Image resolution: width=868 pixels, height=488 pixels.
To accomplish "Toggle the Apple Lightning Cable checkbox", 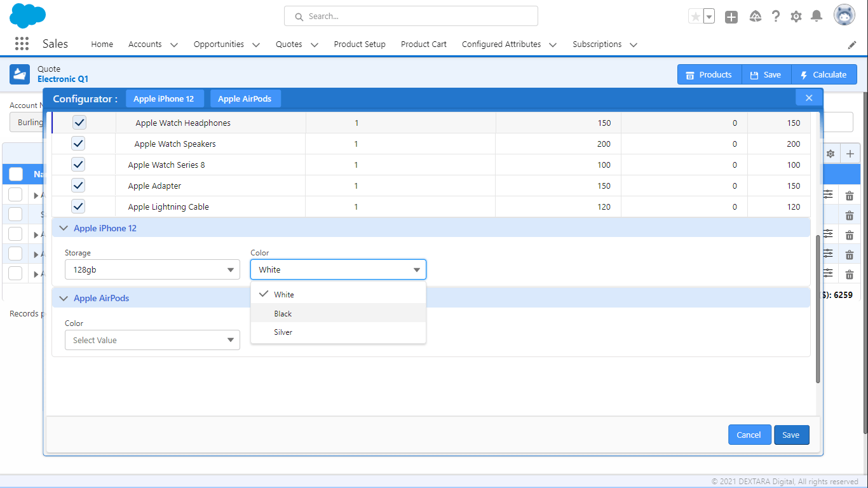I will [79, 207].
